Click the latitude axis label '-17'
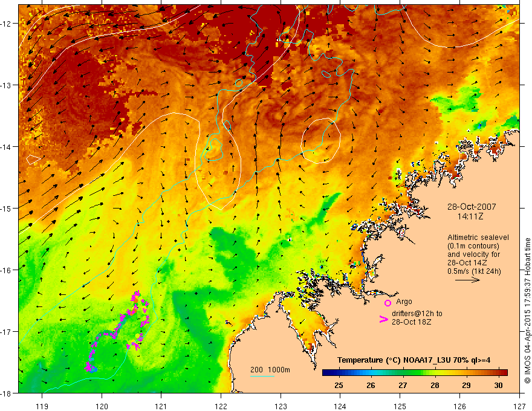This screenshot has width=532, height=411. pyautogui.click(x=7, y=332)
